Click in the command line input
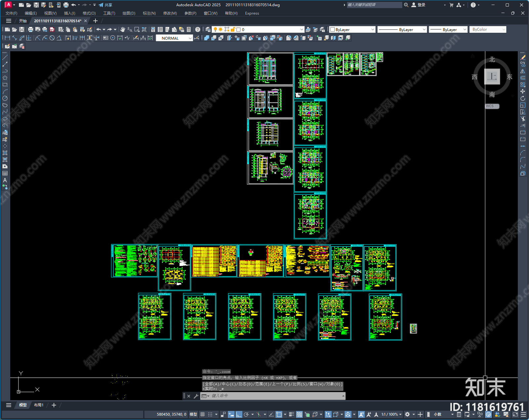This screenshot has width=529, height=420. (x=276, y=396)
